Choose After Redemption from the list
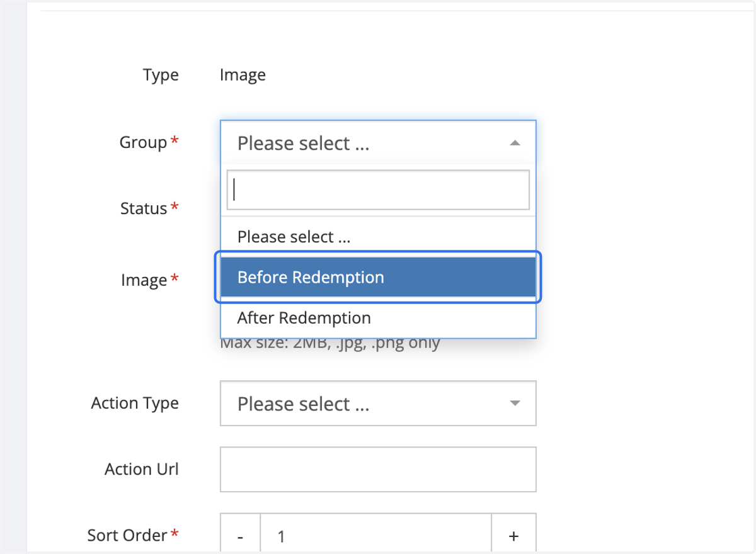This screenshot has height=554, width=756. point(378,318)
